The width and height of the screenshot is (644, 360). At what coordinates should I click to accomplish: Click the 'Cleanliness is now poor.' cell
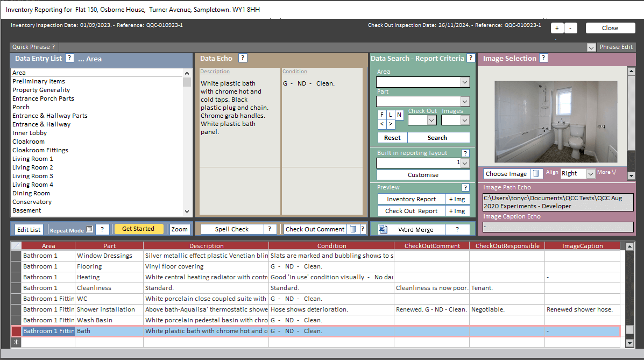point(431,288)
